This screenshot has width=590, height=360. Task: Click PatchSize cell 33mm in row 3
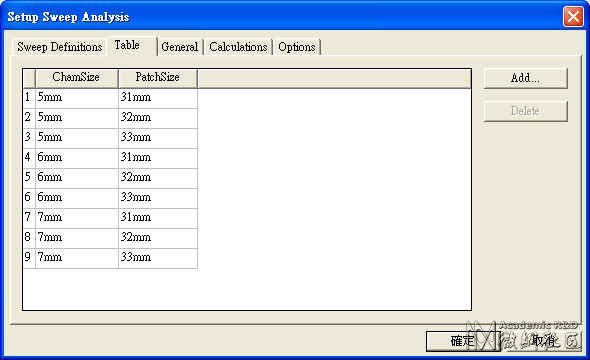click(158, 138)
